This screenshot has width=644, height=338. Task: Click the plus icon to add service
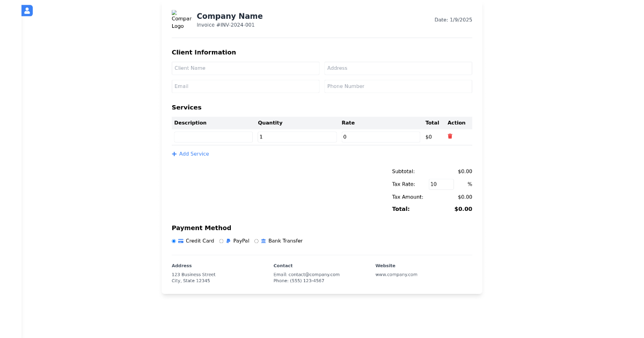tap(173, 154)
